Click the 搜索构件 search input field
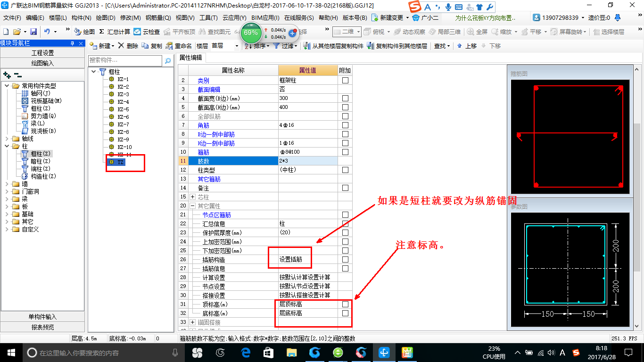Image resolution: width=644 pixels, height=362 pixels. (x=125, y=60)
